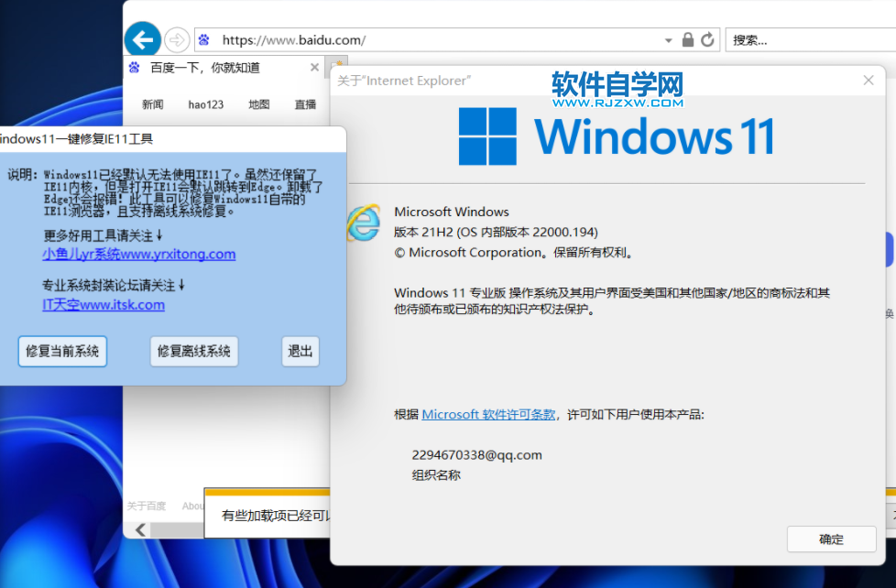The width and height of the screenshot is (896, 588).
Task: Click the 关于百度 footer link
Action: [147, 506]
